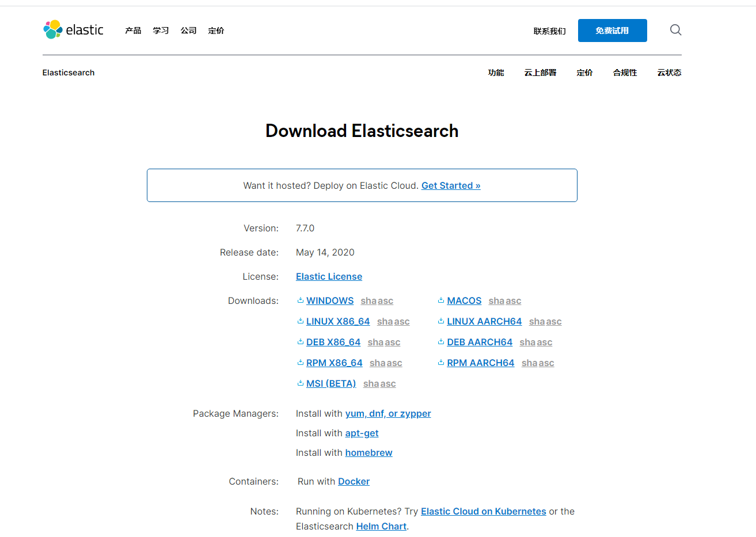
Task: Click sha link next to MACOS
Action: click(x=496, y=301)
